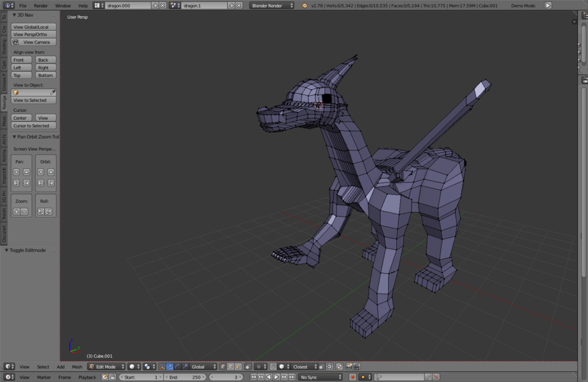Toggle the translate manipulator arrow
The width and height of the screenshot is (588, 382).
click(170, 367)
